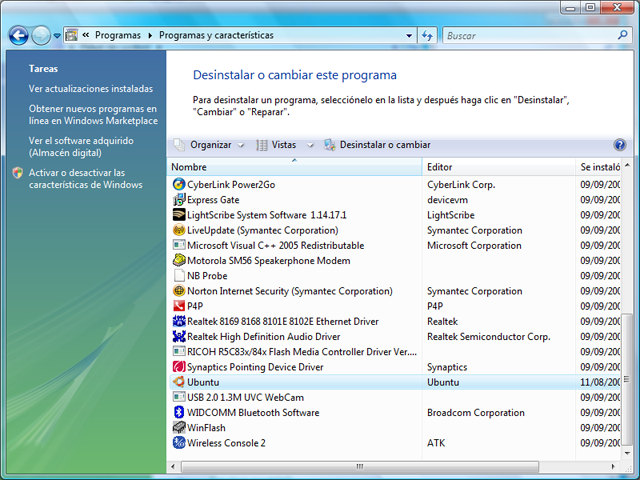Click the Norton Internet Security icon
This screenshot has width=640, height=480.
point(179,291)
